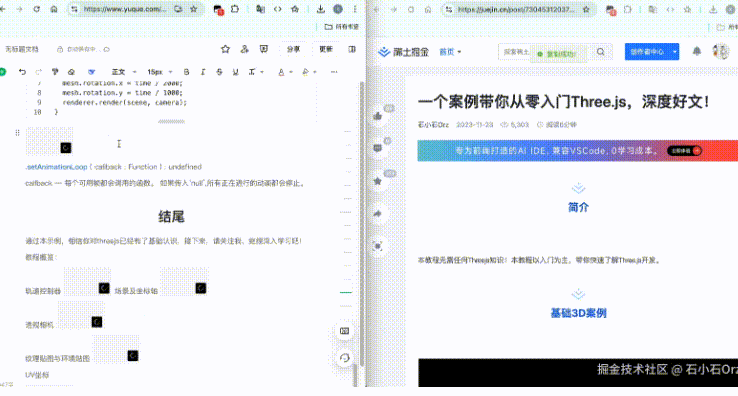Screen dimensions: 738x396
Task: Like the Juejin article with thumbs-up
Action: [377, 116]
